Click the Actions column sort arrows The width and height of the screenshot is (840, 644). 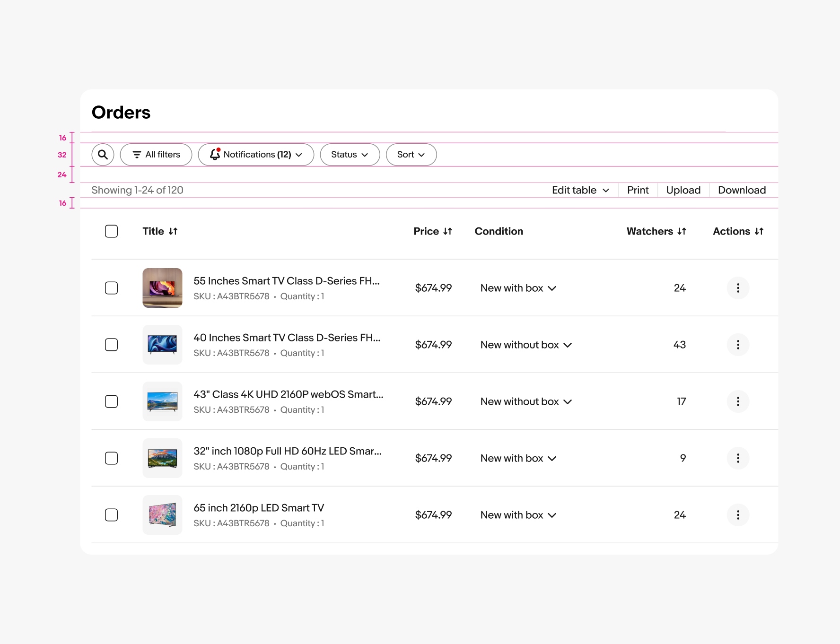[x=759, y=231]
